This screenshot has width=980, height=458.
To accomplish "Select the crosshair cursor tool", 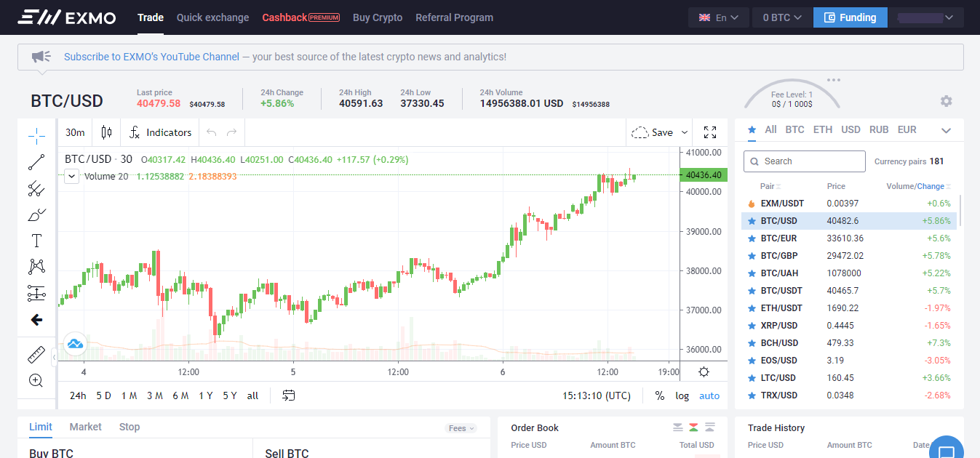I will 36,136.
